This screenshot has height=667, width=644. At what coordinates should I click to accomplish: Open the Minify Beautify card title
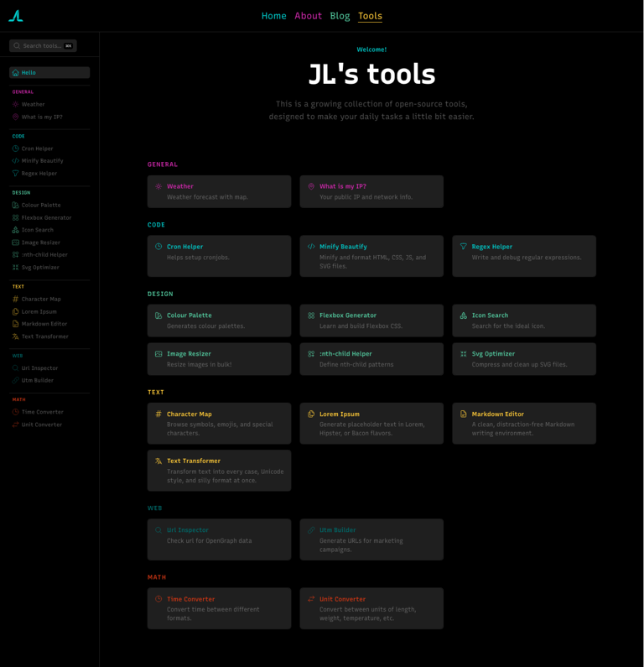[x=344, y=247]
